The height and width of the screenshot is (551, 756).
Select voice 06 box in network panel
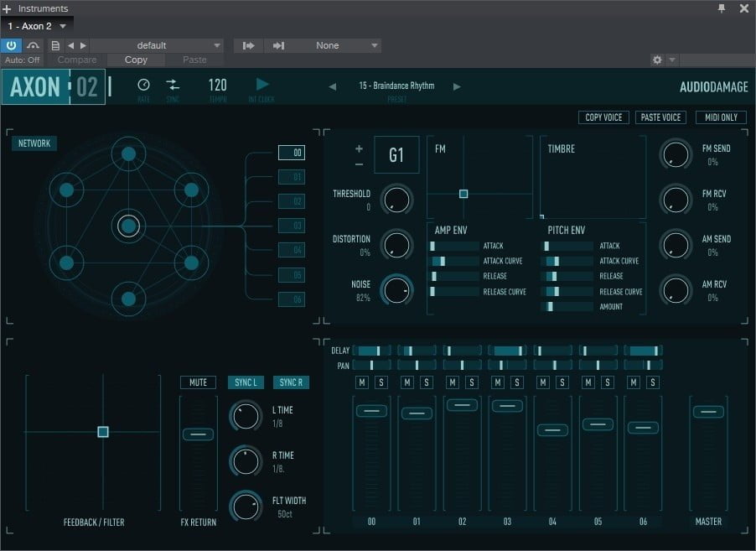[x=292, y=299]
